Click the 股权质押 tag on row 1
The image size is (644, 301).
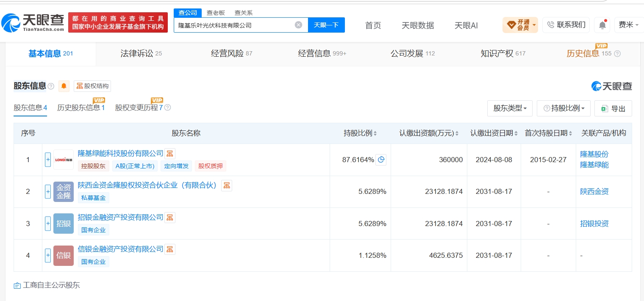(211, 166)
